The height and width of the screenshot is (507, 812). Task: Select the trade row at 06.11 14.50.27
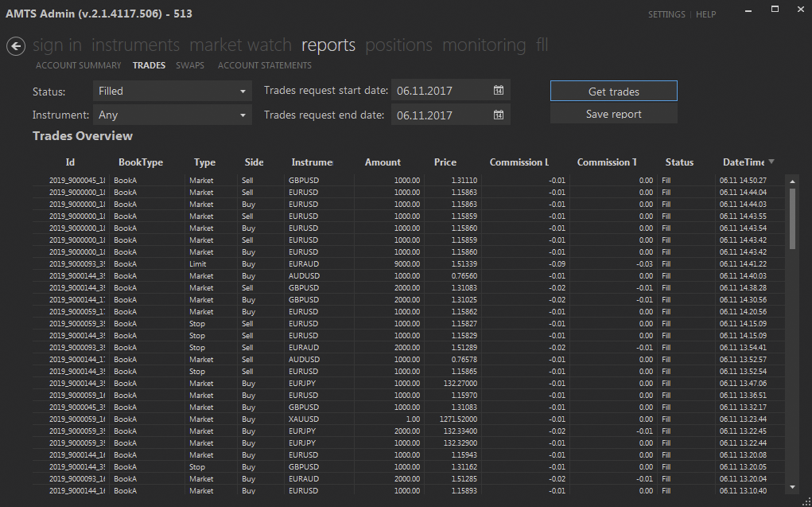click(x=409, y=181)
